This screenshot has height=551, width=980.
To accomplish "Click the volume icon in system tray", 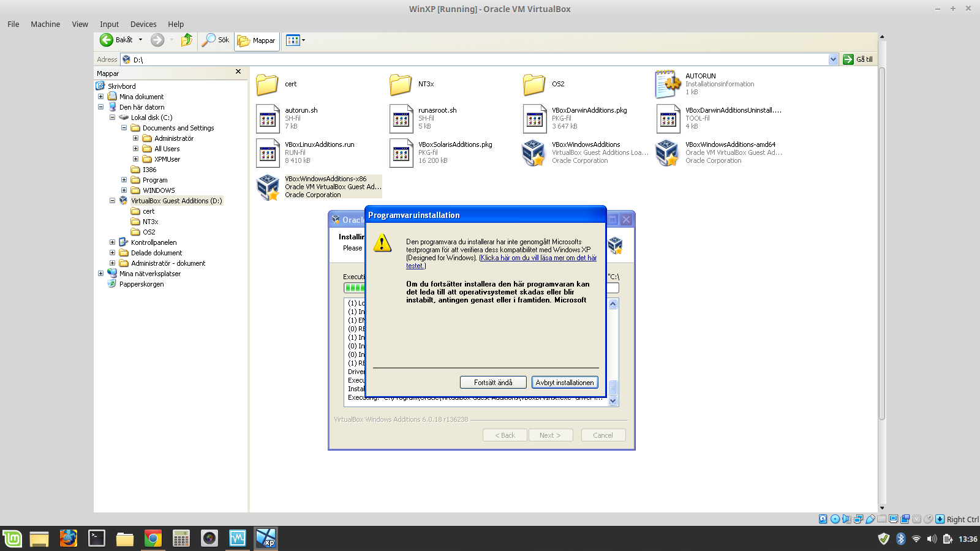I will click(932, 539).
